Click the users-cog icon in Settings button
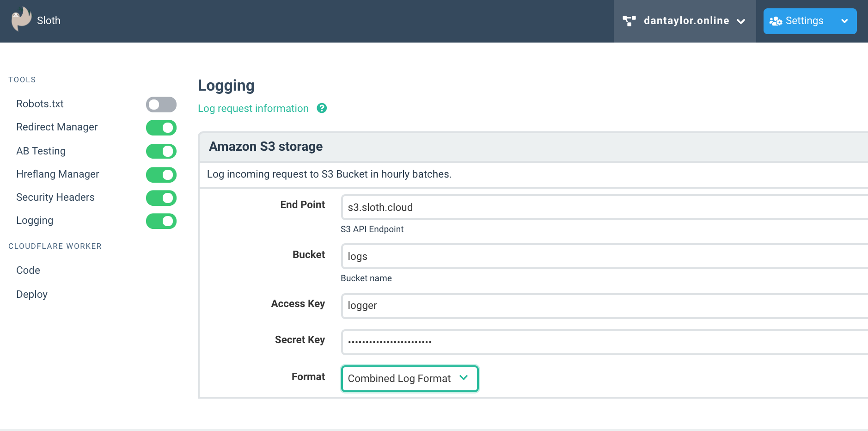Screen dimensions: 868x431 [x=775, y=21]
